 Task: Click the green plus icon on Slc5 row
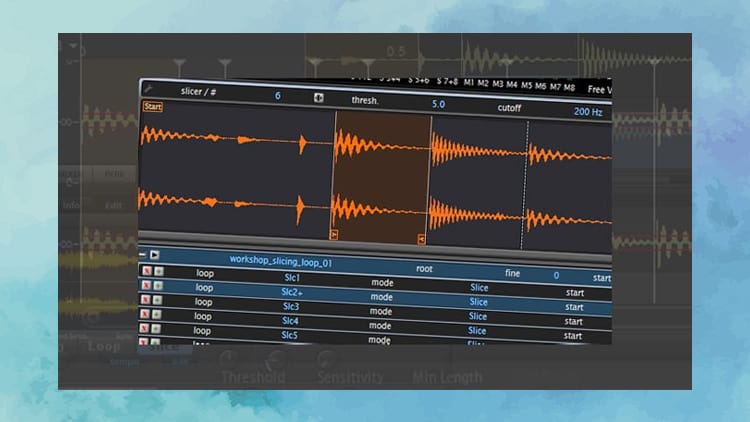tap(156, 329)
